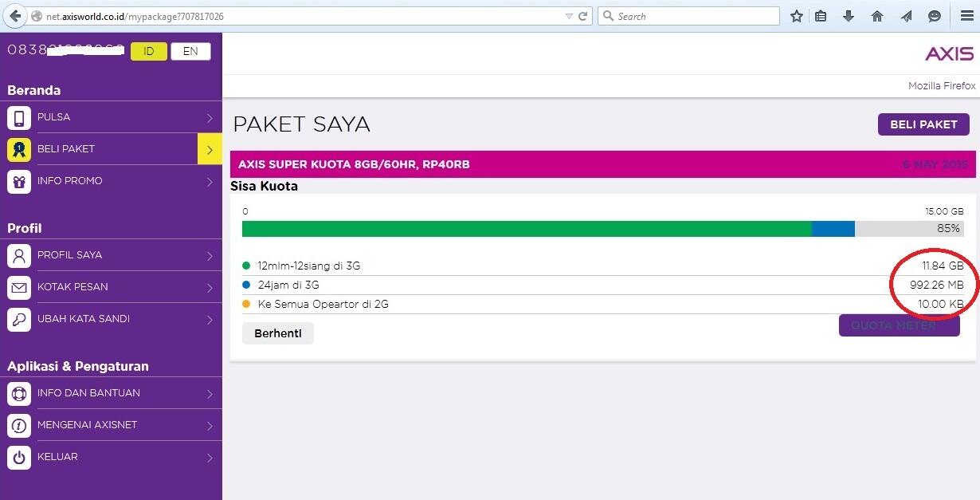Click the purple BELI PAKET button
Viewport: 980px width, 500px height.
[923, 124]
